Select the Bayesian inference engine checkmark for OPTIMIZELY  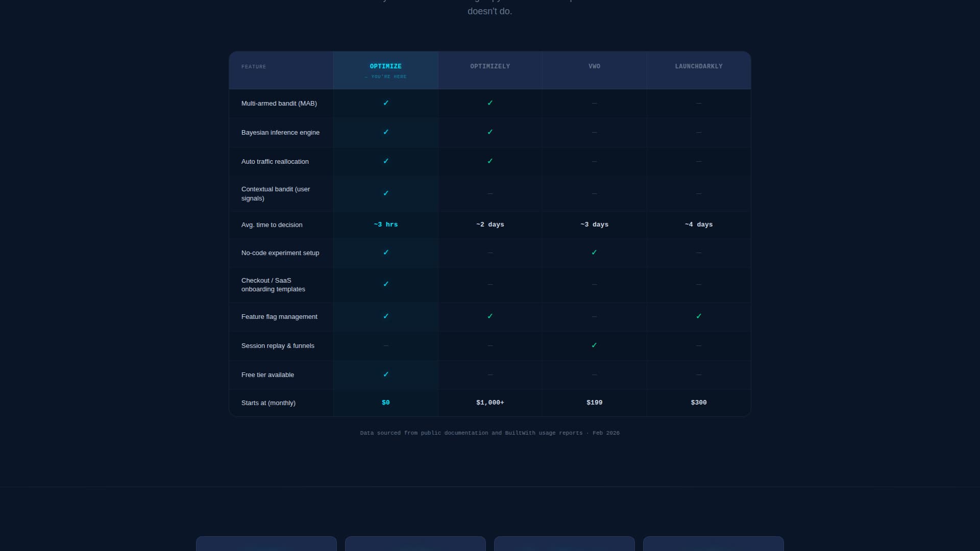490,132
